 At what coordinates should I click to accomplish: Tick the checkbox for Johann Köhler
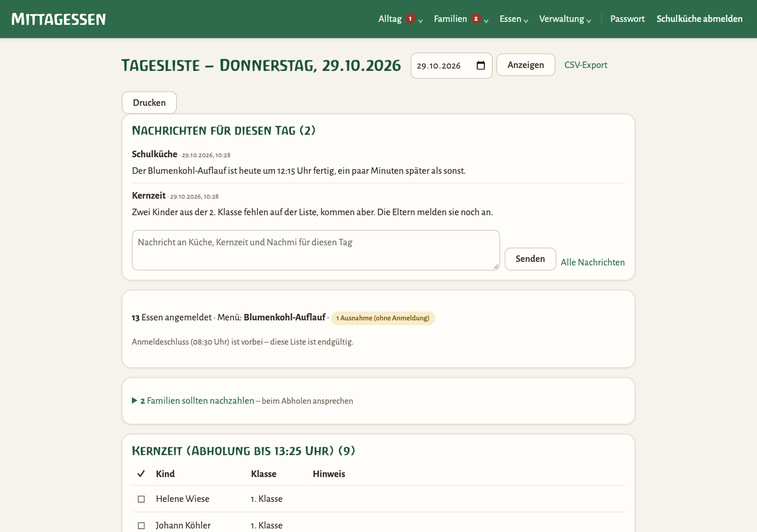[141, 525]
